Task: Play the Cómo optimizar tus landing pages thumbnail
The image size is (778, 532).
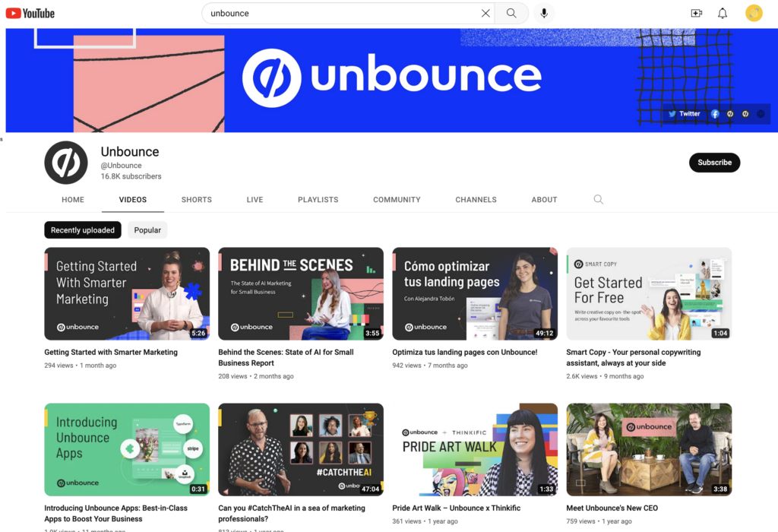Action: point(475,294)
